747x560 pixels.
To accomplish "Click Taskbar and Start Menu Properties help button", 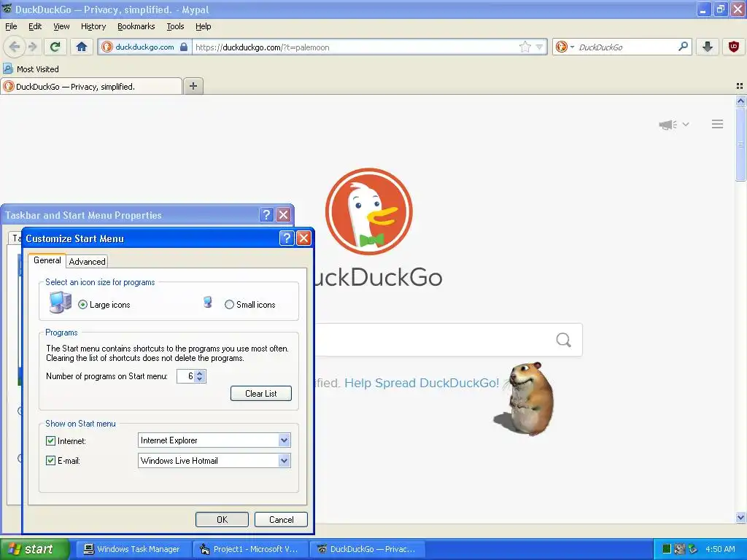I will [x=267, y=215].
